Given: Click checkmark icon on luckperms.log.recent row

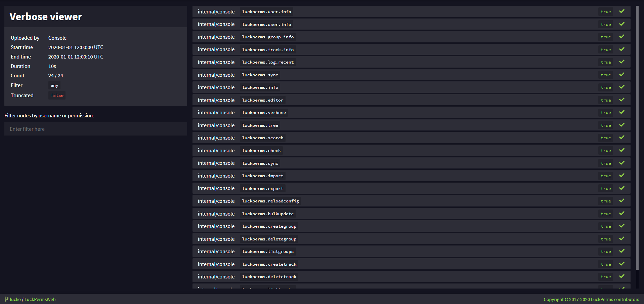Looking at the screenshot, I should (622, 62).
